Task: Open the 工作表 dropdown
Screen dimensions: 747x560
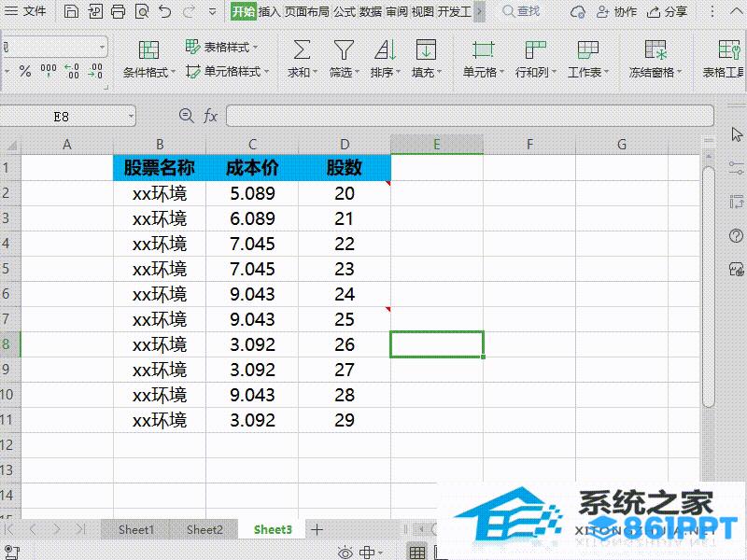Action: pyautogui.click(x=588, y=72)
